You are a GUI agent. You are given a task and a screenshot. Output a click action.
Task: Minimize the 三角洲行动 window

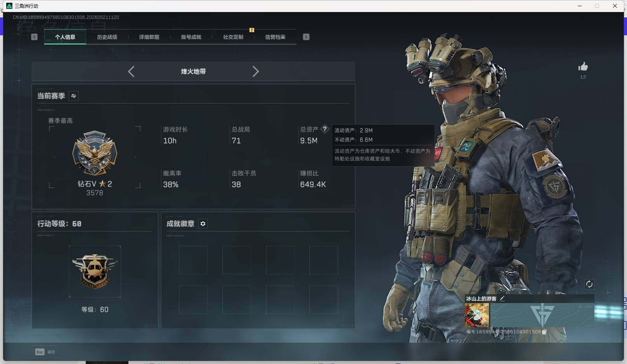pos(580,6)
